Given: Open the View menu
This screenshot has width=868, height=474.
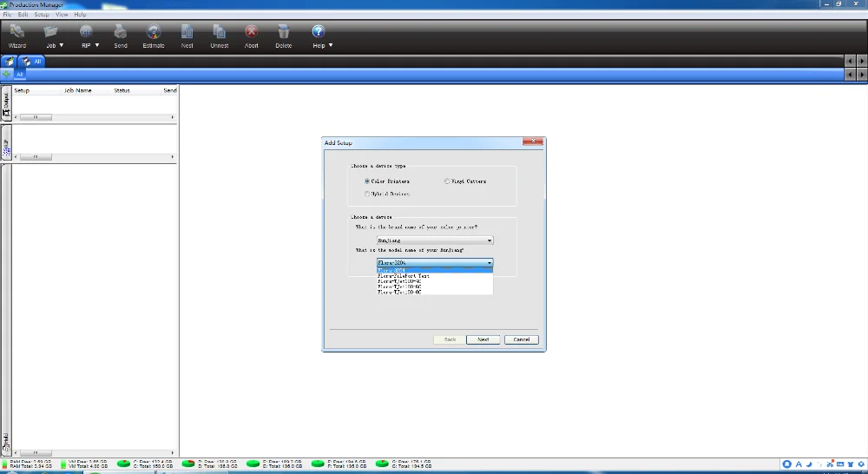Looking at the screenshot, I should 62,15.
